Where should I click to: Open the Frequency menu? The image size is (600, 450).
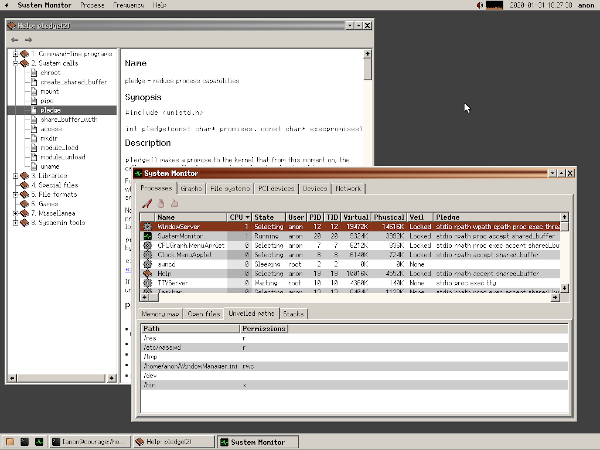point(129,5)
